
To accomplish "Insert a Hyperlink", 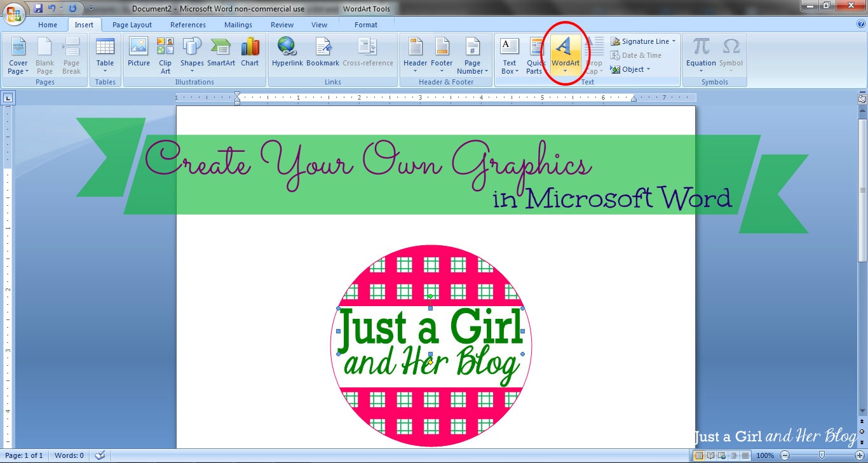I will [x=287, y=53].
